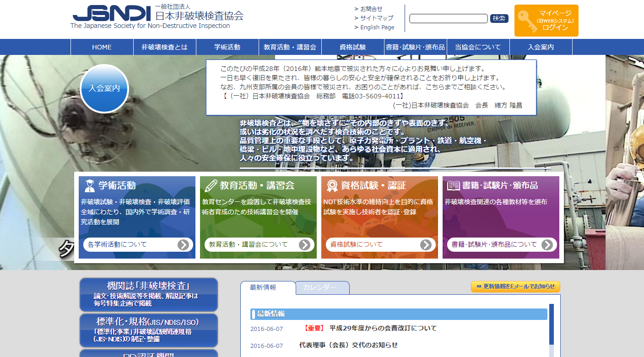Click the 学術活動 card heading
644x357 pixels.
coord(117,185)
